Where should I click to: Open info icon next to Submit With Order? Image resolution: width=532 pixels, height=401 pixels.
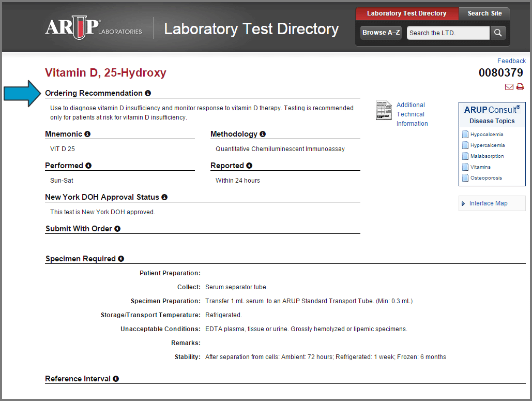point(117,229)
